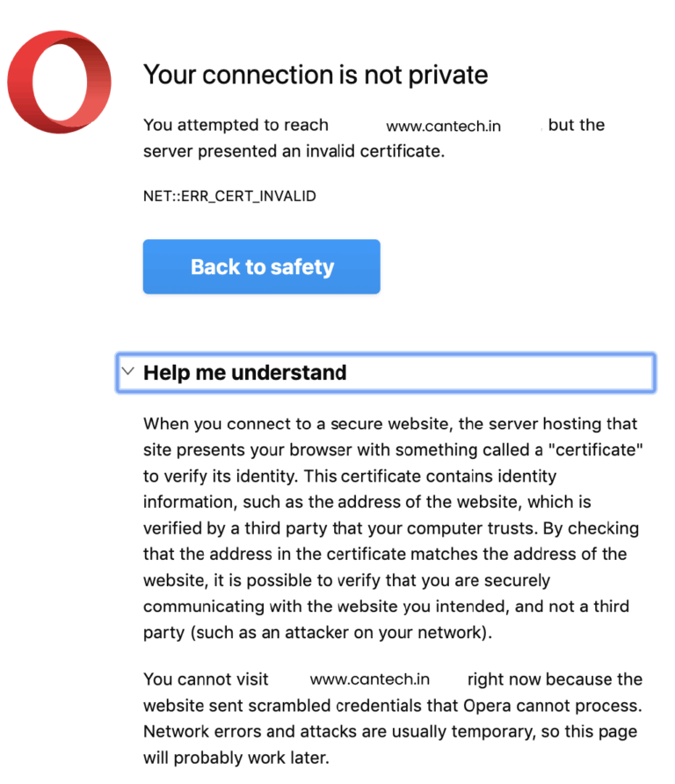Viewport: 675px width, 784px height.
Task: Click www.cantech.in in the explanation paragraph
Action: 370,679
